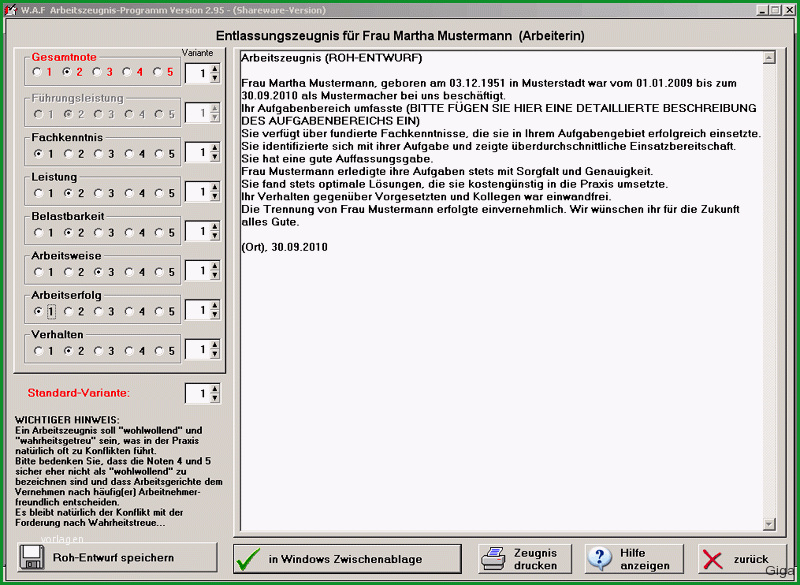Screen dimensions: 800x585
Task: Select Arbeitsweise grade 2
Action: click(68, 272)
